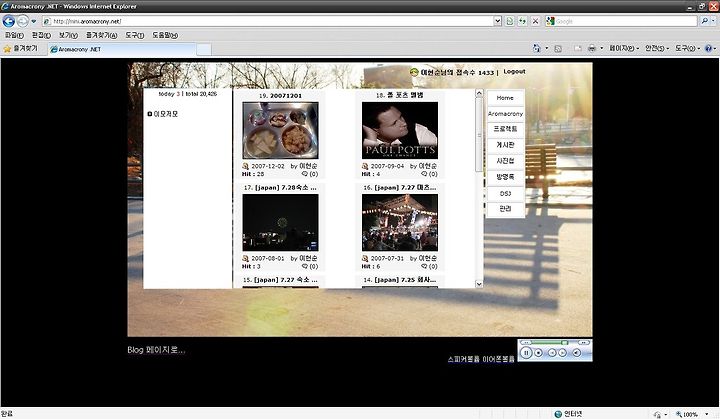Go back with the browser Back arrow
The height and width of the screenshot is (419, 720).
click(x=9, y=21)
